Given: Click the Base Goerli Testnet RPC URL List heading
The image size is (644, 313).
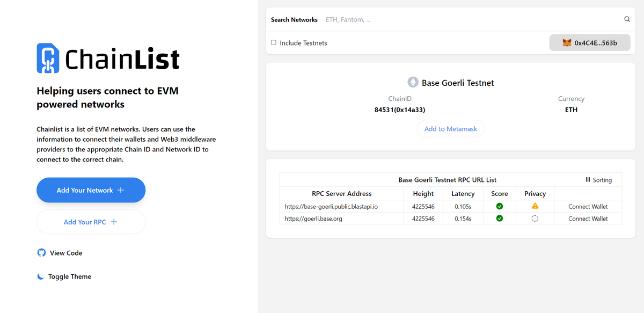Looking at the screenshot, I should 448,180.
